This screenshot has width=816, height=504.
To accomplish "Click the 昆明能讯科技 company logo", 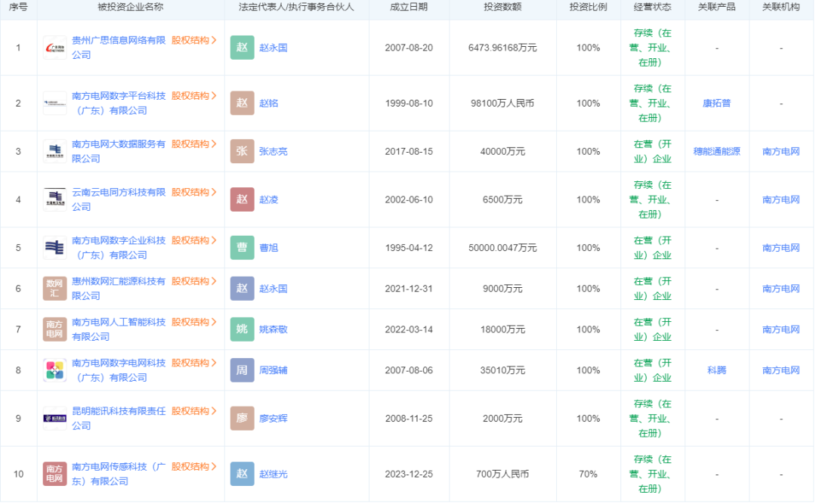I will 55,419.
